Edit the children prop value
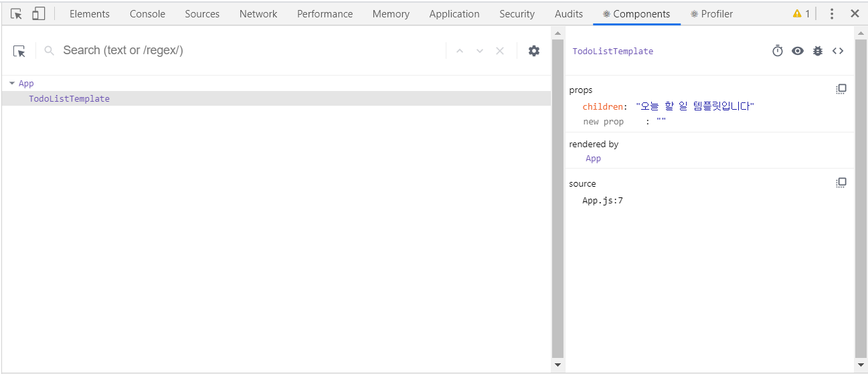The width and height of the screenshot is (868, 374). point(695,106)
